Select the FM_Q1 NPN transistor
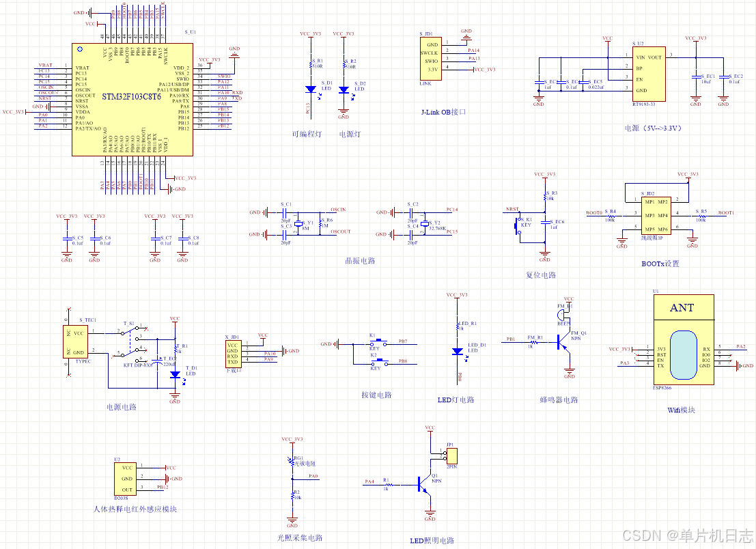This screenshot has width=756, height=549. (x=563, y=342)
